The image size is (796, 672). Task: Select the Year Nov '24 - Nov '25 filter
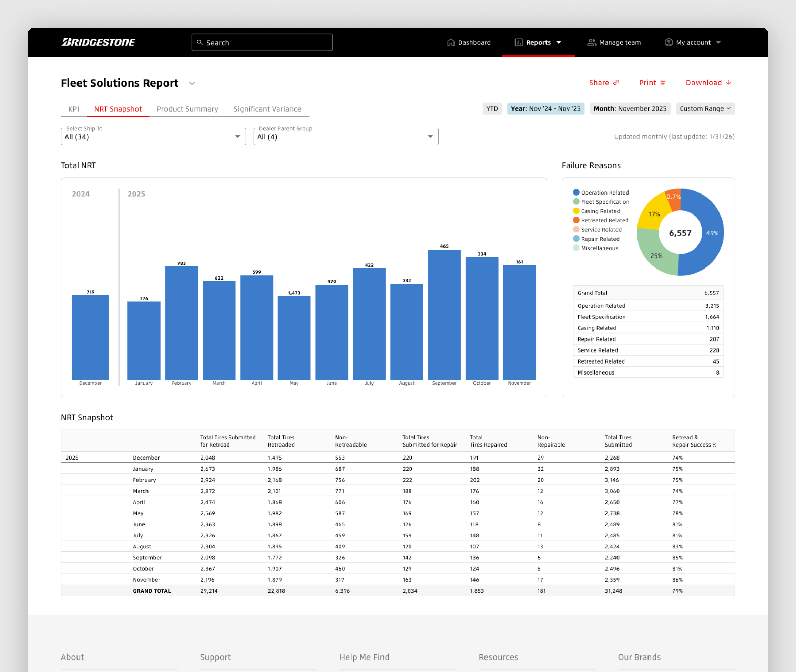[x=545, y=108]
